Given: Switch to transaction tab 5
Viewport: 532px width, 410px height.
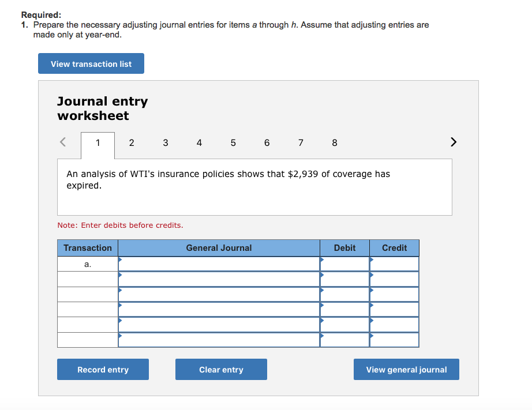Looking at the screenshot, I should tap(233, 142).
